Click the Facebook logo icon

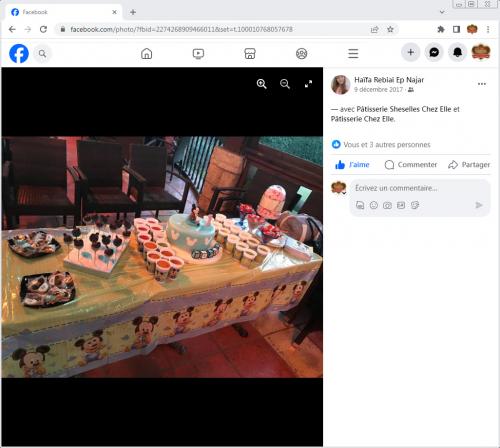19,53
